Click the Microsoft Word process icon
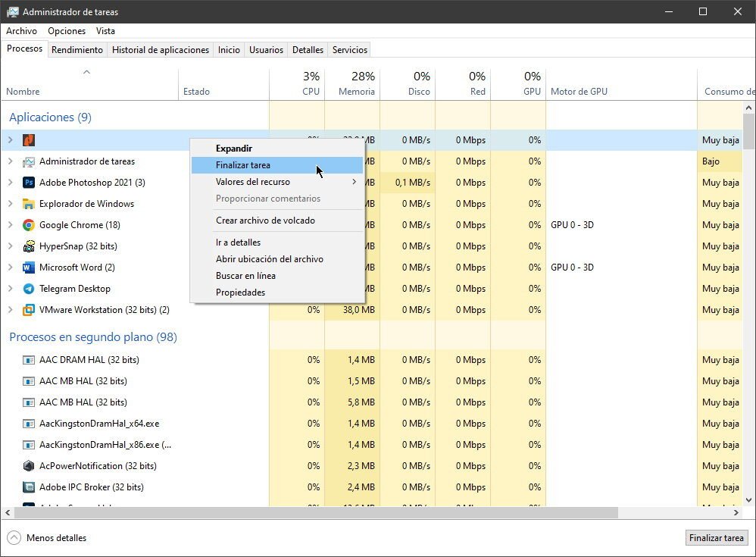Viewport: 756px width, 557px height. pyautogui.click(x=30, y=267)
